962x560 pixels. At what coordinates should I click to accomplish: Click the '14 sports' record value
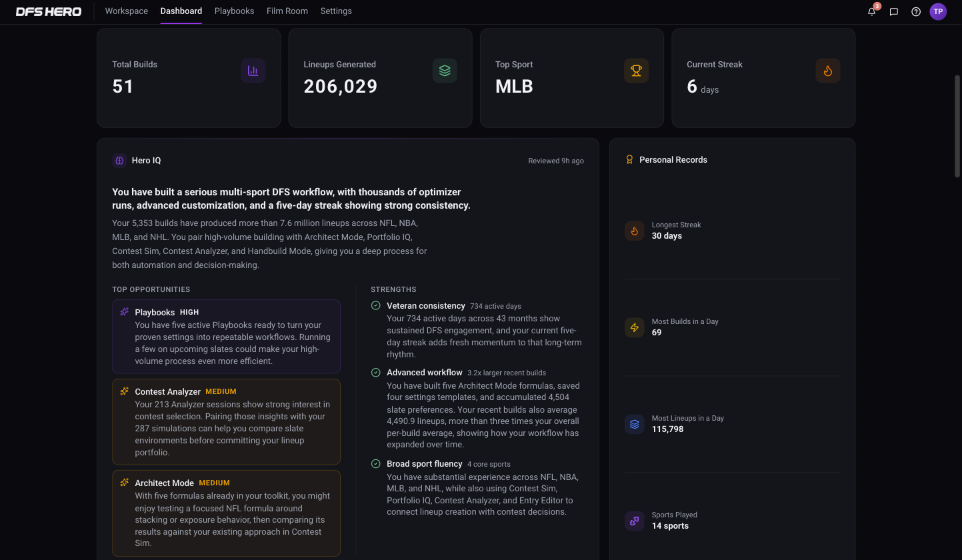click(x=671, y=526)
